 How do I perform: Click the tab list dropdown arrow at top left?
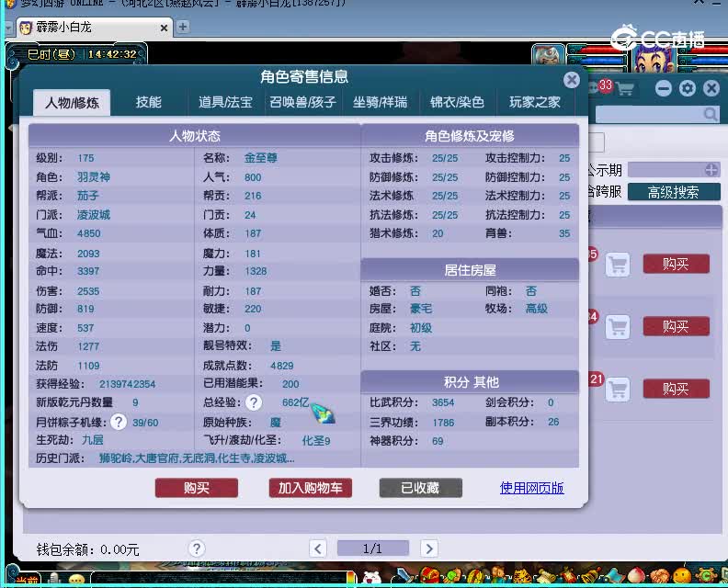[x=8, y=28]
